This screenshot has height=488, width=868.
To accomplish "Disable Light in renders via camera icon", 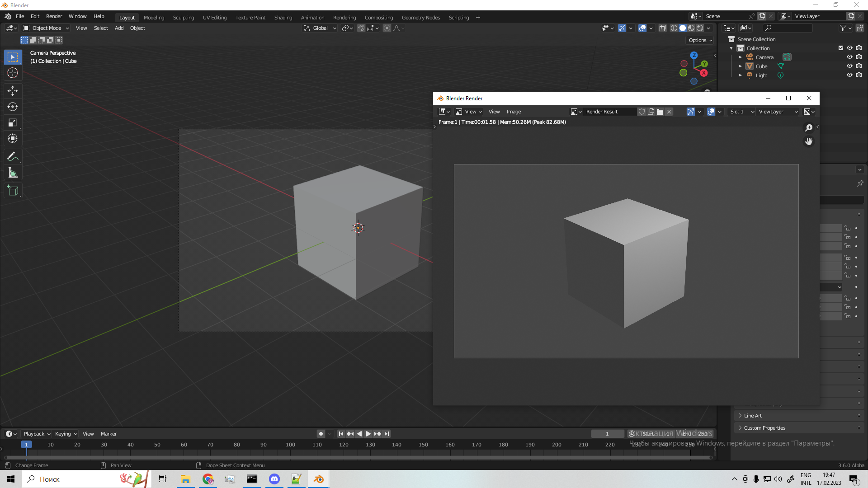I will (859, 75).
